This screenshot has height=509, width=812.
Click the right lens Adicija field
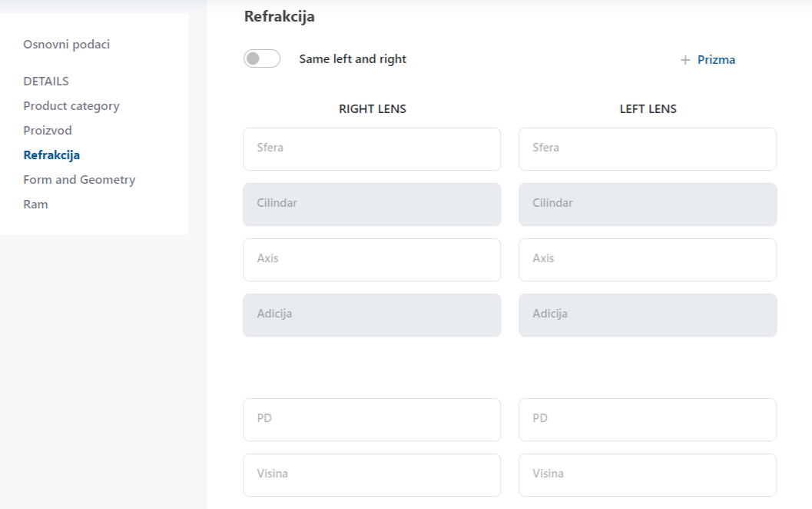(372, 315)
